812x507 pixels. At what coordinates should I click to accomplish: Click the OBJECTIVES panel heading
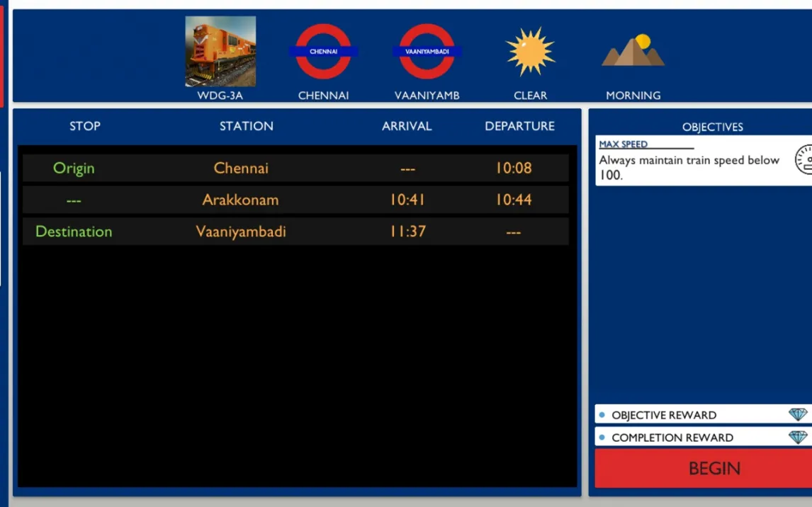coord(712,127)
